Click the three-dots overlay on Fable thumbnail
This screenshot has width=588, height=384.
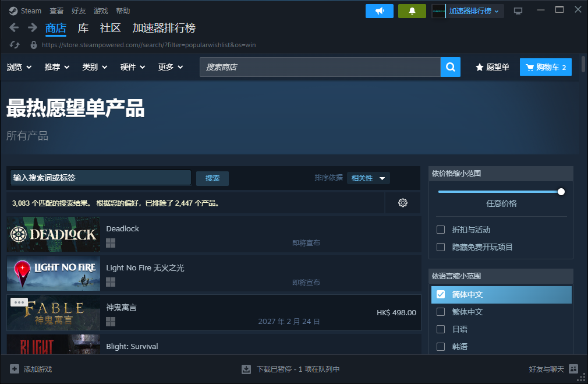19,302
